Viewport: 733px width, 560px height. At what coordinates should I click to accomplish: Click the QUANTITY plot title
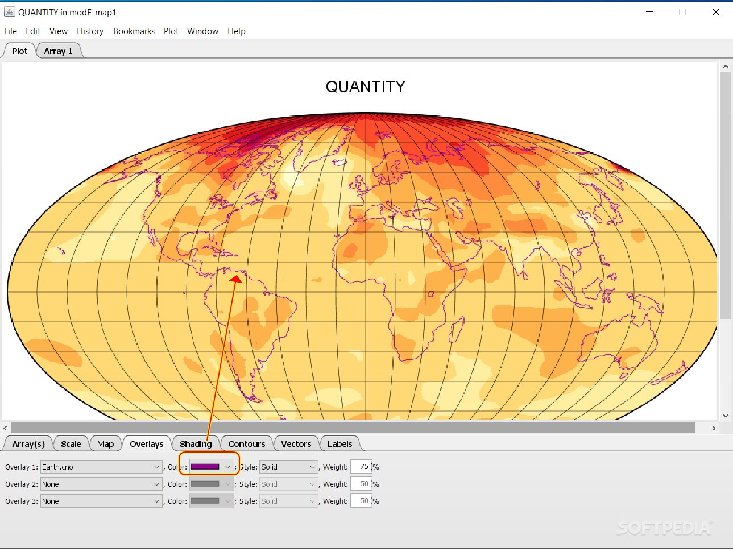click(x=365, y=86)
